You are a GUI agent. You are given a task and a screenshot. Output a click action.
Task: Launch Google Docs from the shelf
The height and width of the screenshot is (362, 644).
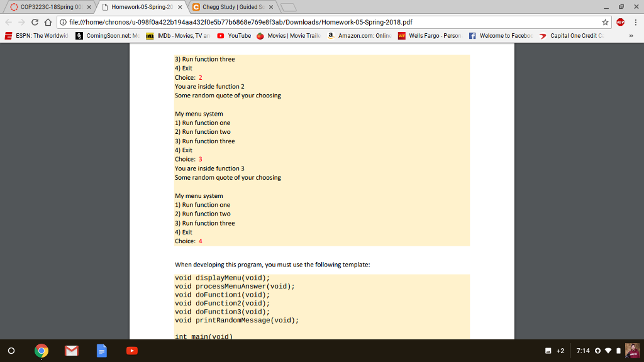pyautogui.click(x=102, y=351)
